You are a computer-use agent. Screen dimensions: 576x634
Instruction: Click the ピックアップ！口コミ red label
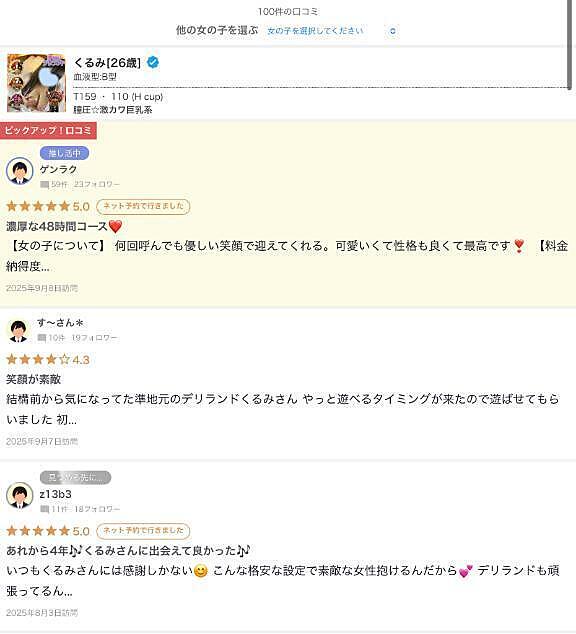[x=48, y=130]
